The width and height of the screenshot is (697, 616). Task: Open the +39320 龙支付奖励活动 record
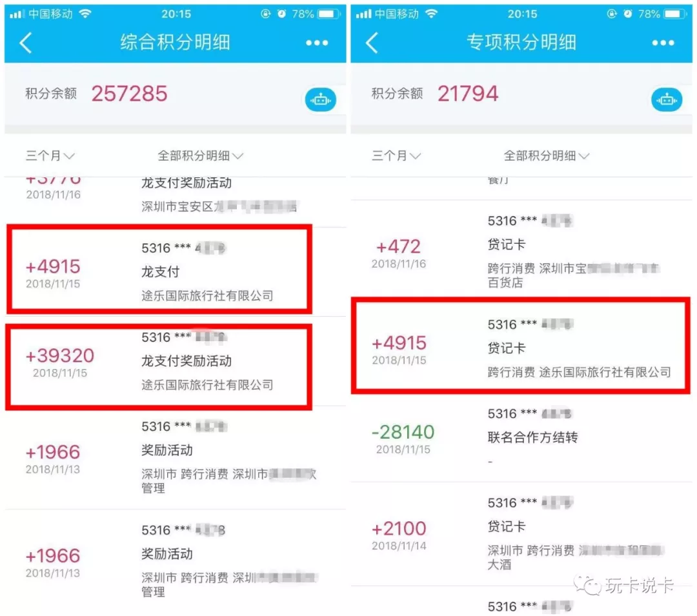coord(159,361)
